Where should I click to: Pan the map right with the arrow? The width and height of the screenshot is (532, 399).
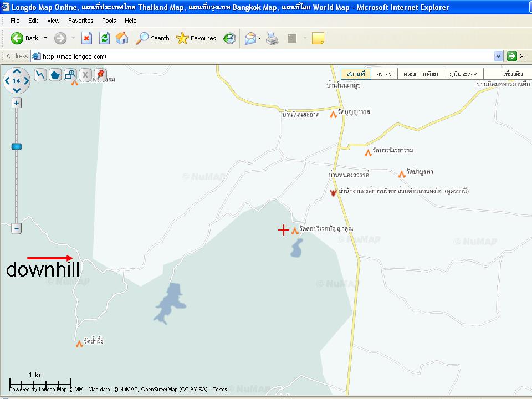(x=27, y=81)
